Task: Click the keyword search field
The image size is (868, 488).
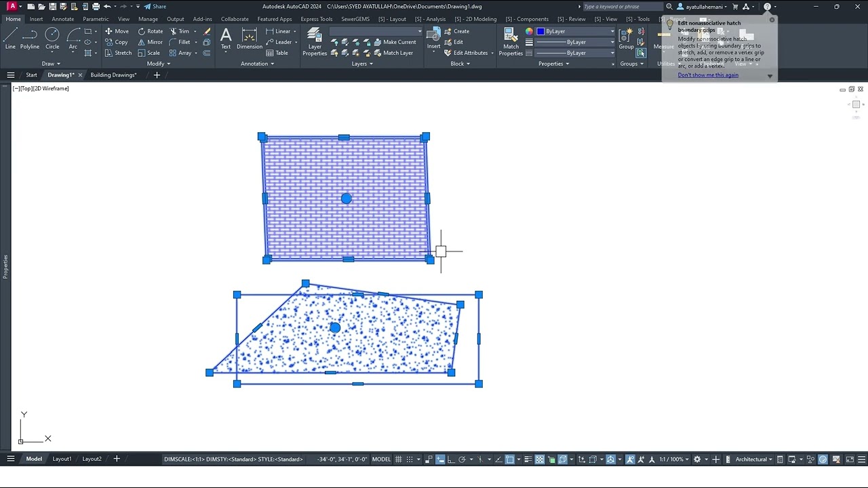Action: click(x=623, y=6)
